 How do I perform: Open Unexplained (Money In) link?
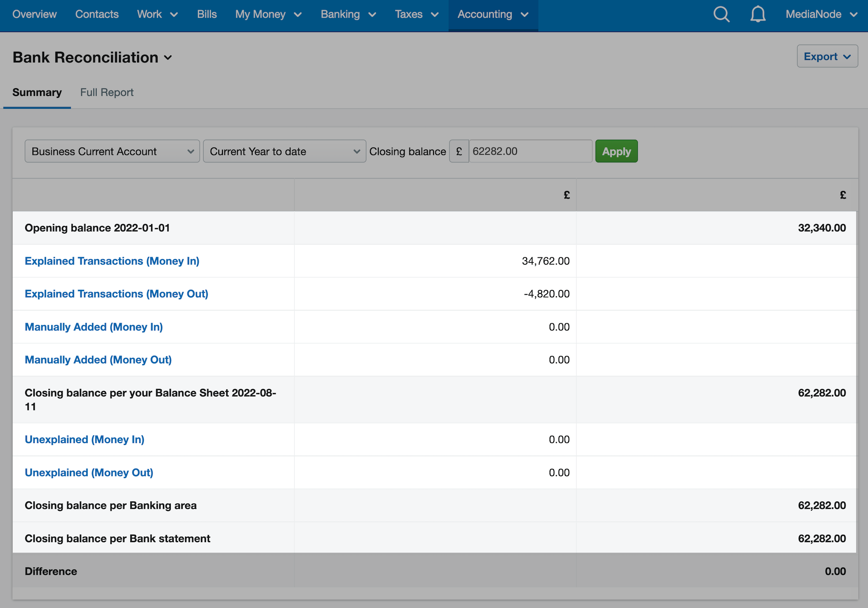tap(85, 439)
